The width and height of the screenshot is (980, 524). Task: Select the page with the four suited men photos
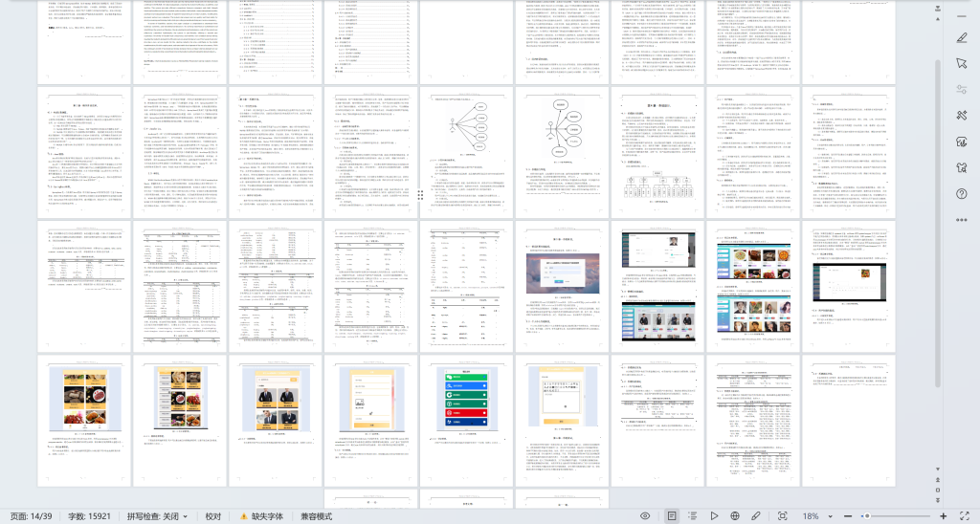(275, 421)
